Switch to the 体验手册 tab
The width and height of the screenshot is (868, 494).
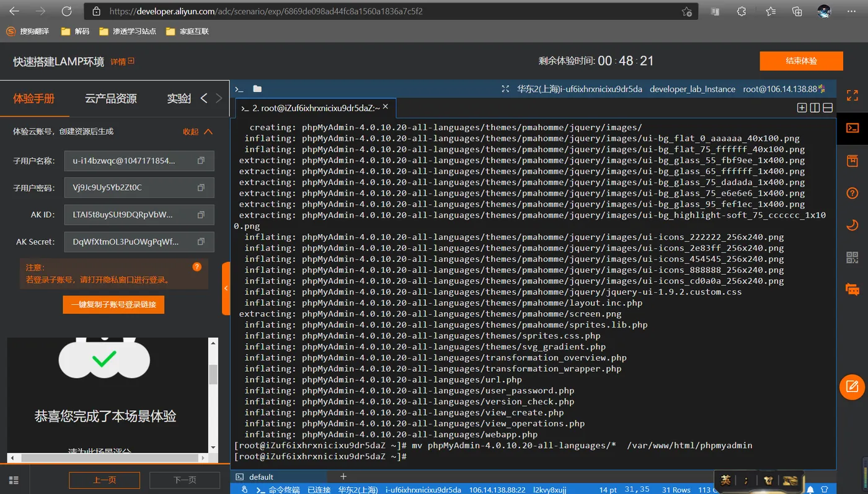(x=34, y=98)
